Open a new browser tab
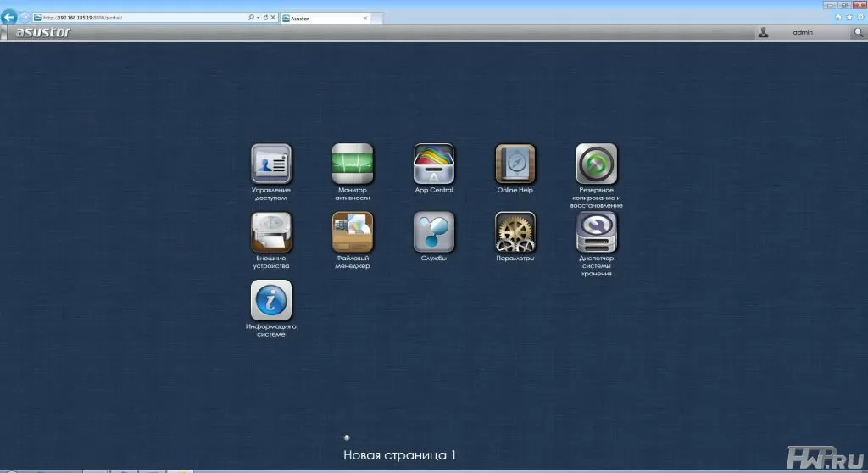The height and width of the screenshot is (473, 868). point(376,19)
